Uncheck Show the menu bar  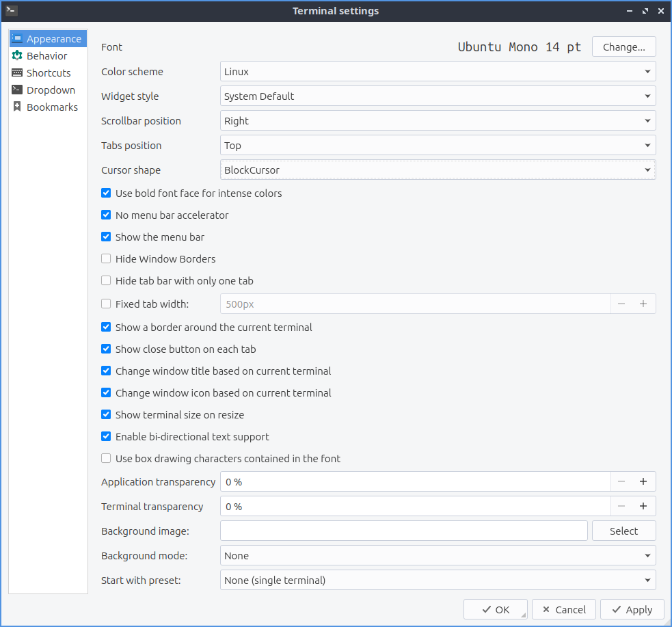[106, 237]
